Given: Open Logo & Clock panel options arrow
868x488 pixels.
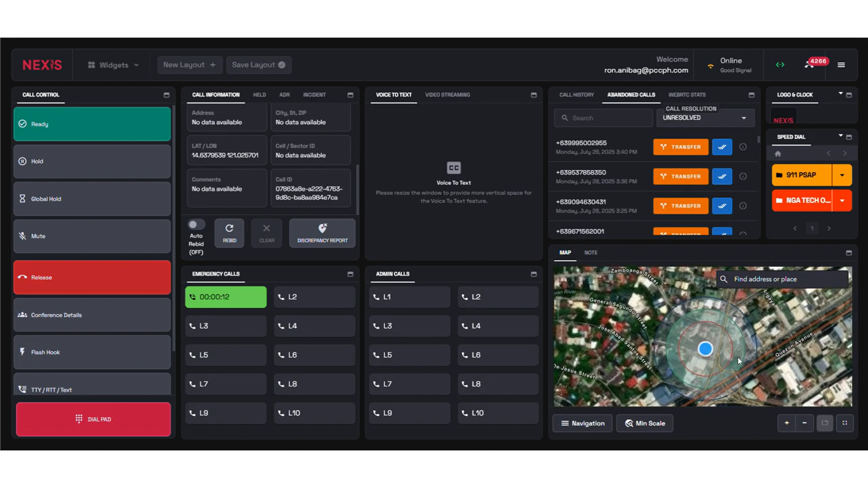Looking at the screenshot, I should pos(840,93).
